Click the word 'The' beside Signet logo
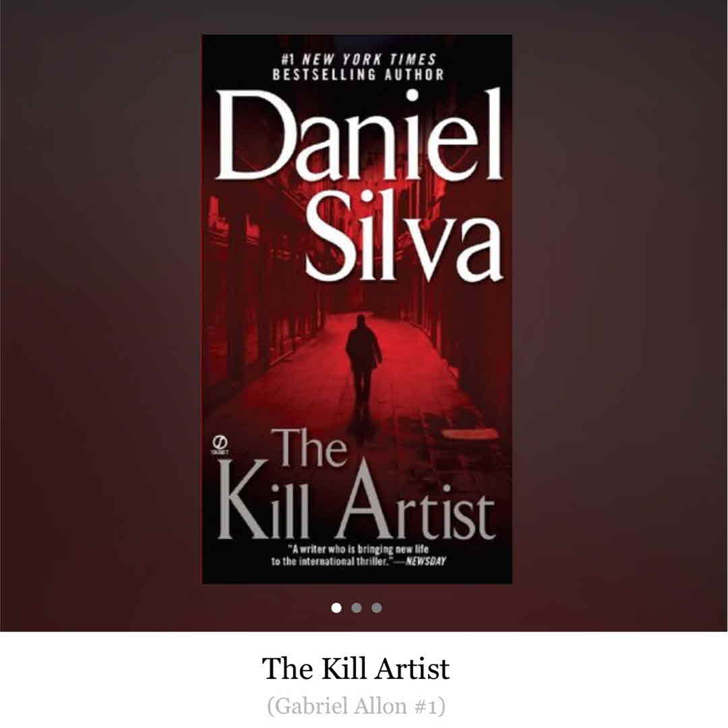The image size is (728, 728). click(309, 448)
